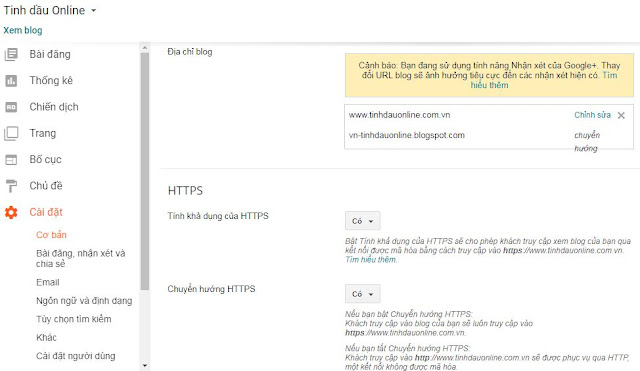This screenshot has width=640, height=371.
Task: Click the Chủ đề paint roller icon
Action: 11,186
